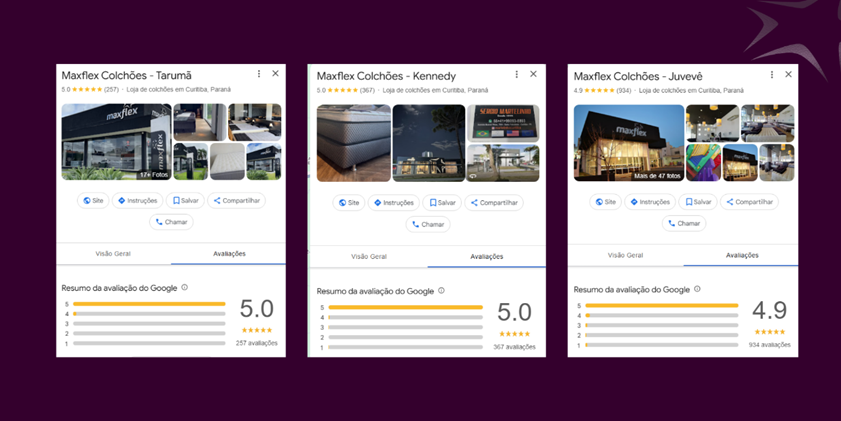Select Avaliações tab in Juvevê card
The image size is (841, 421).
(742, 255)
